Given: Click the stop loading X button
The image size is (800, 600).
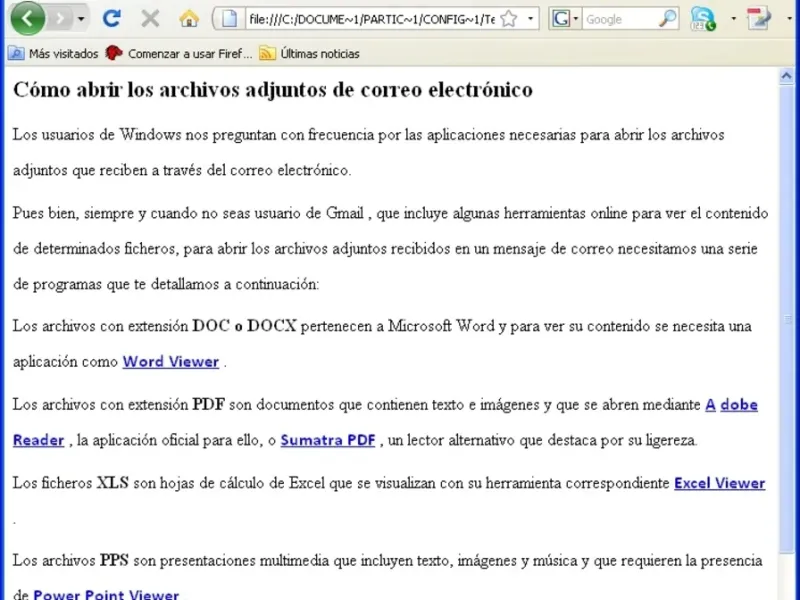Looking at the screenshot, I should [x=150, y=19].
